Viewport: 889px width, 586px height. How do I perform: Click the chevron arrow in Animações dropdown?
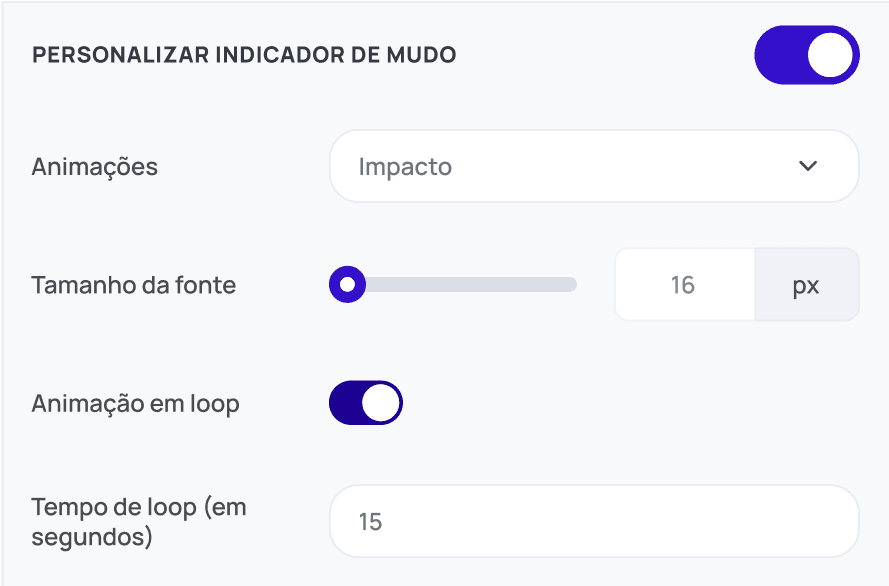click(808, 166)
